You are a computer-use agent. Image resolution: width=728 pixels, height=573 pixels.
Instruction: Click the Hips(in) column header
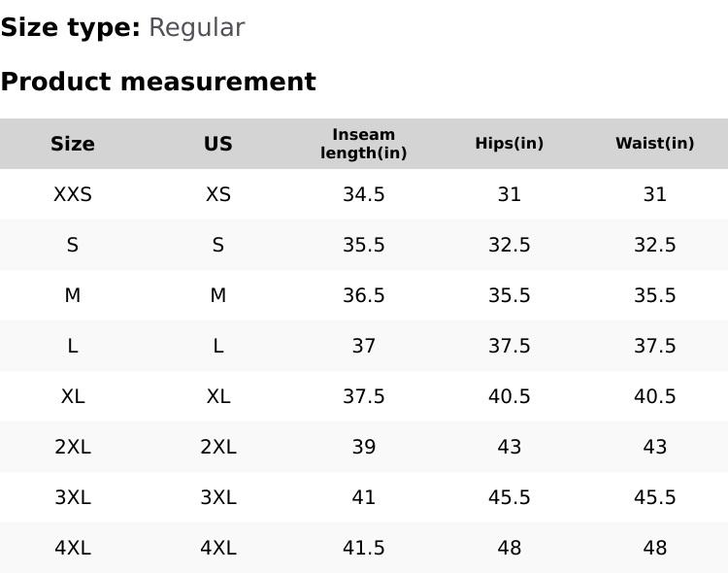pos(510,144)
